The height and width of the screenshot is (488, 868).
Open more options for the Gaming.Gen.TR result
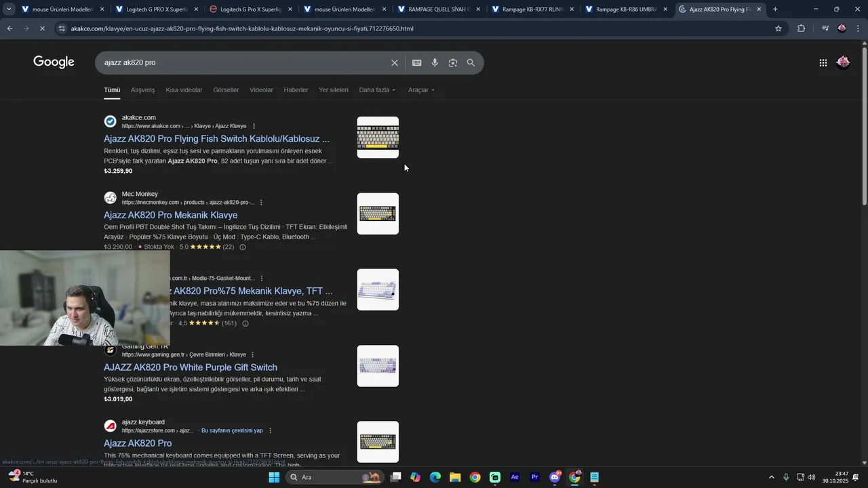(x=253, y=354)
